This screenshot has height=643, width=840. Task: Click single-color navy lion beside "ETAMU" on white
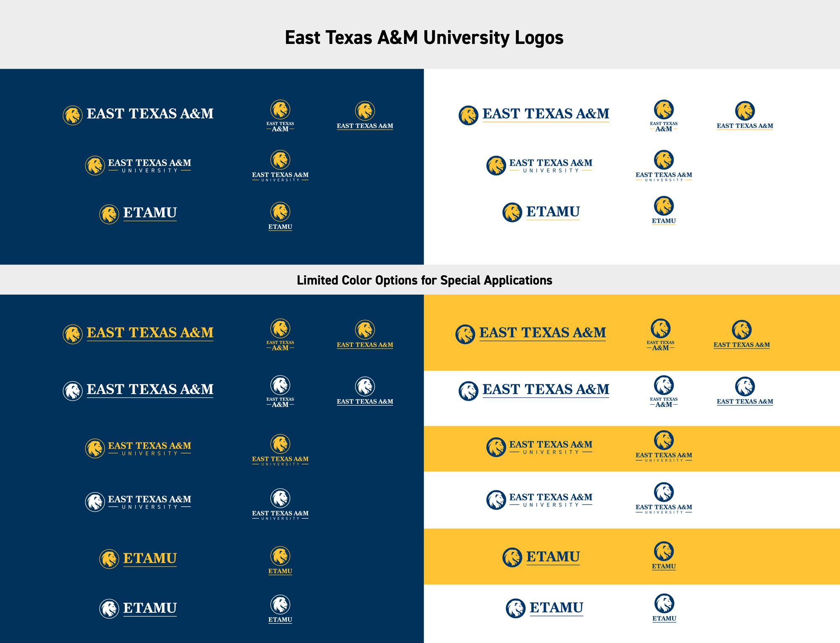pos(515,609)
